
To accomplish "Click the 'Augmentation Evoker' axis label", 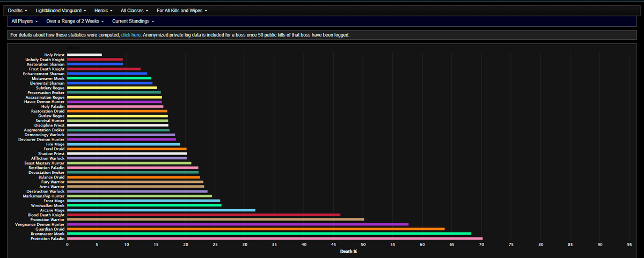I will (45, 130).
